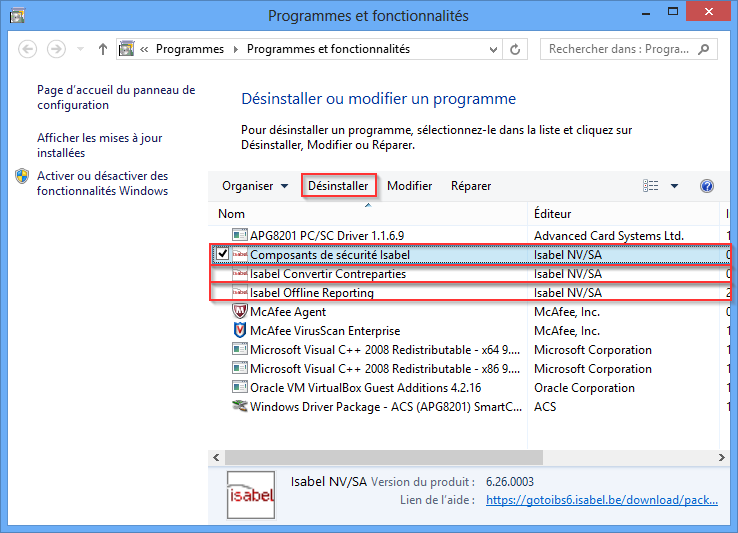Click the 'Composants de sécurité Isabel' icon
This screenshot has height=533, width=738.
pos(240,254)
